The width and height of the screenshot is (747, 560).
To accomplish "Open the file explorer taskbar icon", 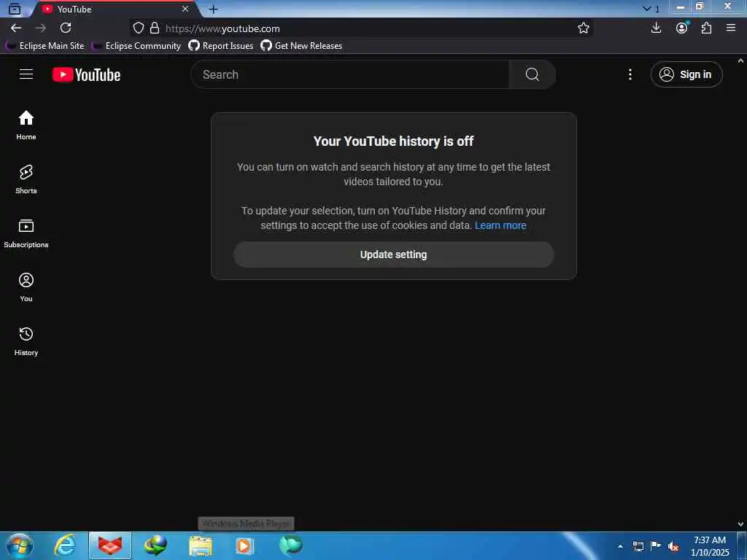I will coord(201,545).
